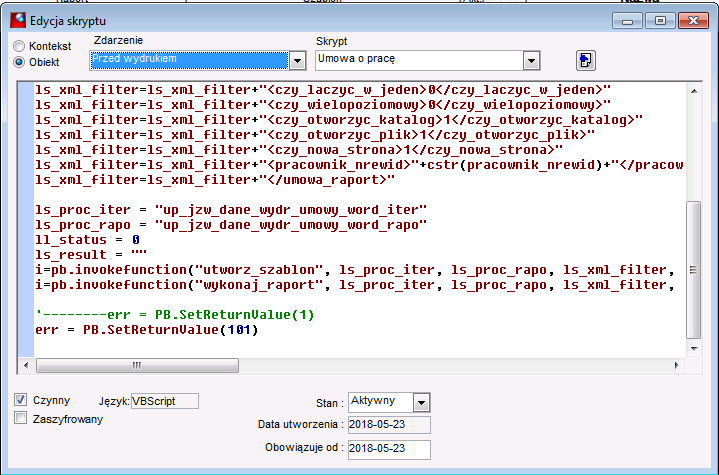The width and height of the screenshot is (719, 475).
Task: Click the line 'll_status = 0'
Action: pos(87,239)
